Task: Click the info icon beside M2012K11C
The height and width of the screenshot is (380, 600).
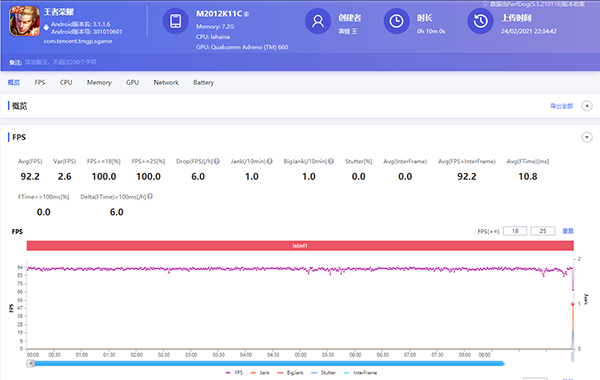Action: [x=246, y=14]
